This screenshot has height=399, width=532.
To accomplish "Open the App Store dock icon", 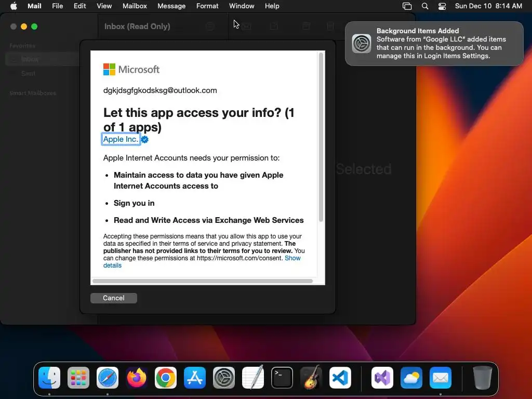I will pos(195,378).
